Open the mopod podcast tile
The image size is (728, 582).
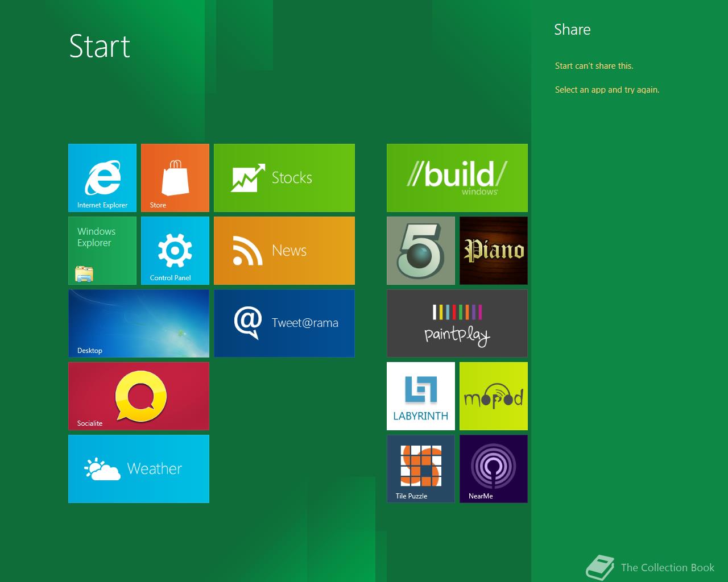[494, 396]
